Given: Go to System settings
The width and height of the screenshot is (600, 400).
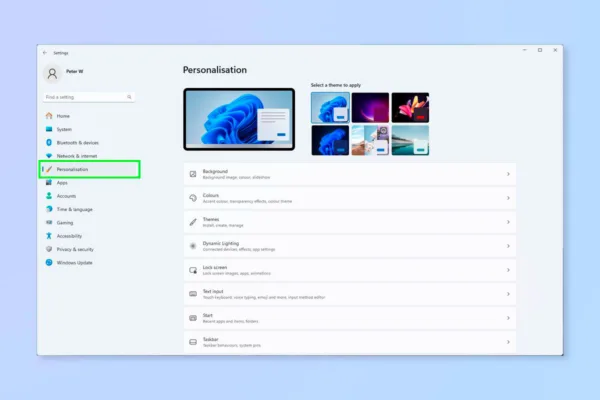Looking at the screenshot, I should [64, 129].
